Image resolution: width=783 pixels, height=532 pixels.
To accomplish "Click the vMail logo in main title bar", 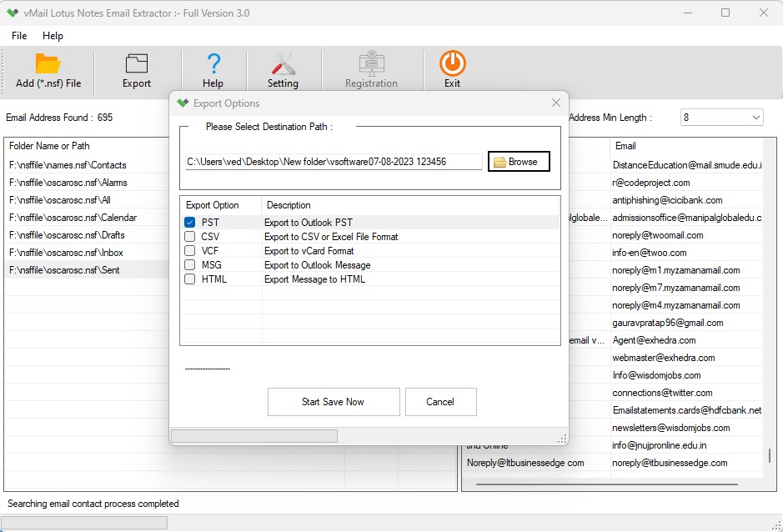I will click(x=13, y=13).
